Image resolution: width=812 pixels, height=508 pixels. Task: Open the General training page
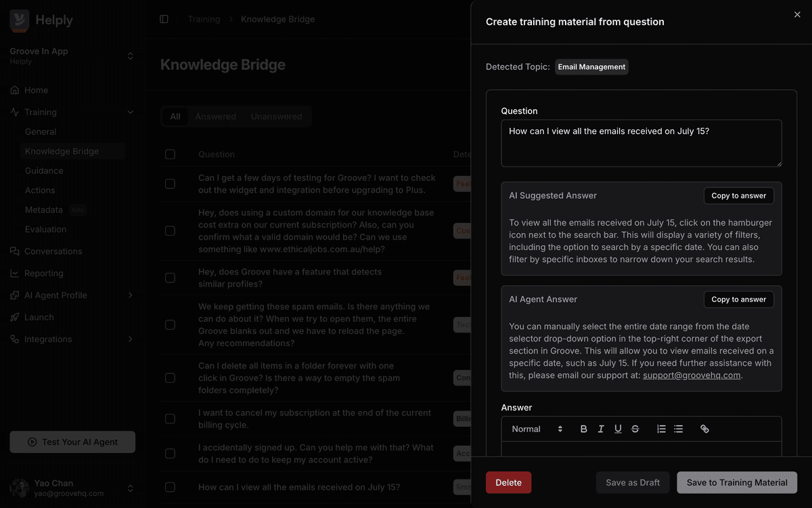(41, 132)
